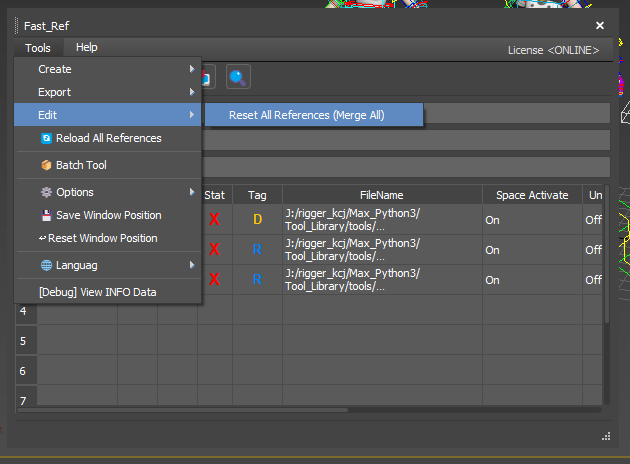This screenshot has width=630, height=464.
Task: Click the red X status in first row
Action: click(214, 220)
